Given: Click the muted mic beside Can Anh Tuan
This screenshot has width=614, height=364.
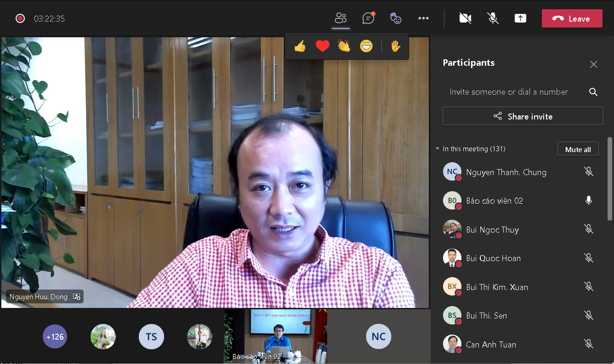Looking at the screenshot, I should [588, 344].
